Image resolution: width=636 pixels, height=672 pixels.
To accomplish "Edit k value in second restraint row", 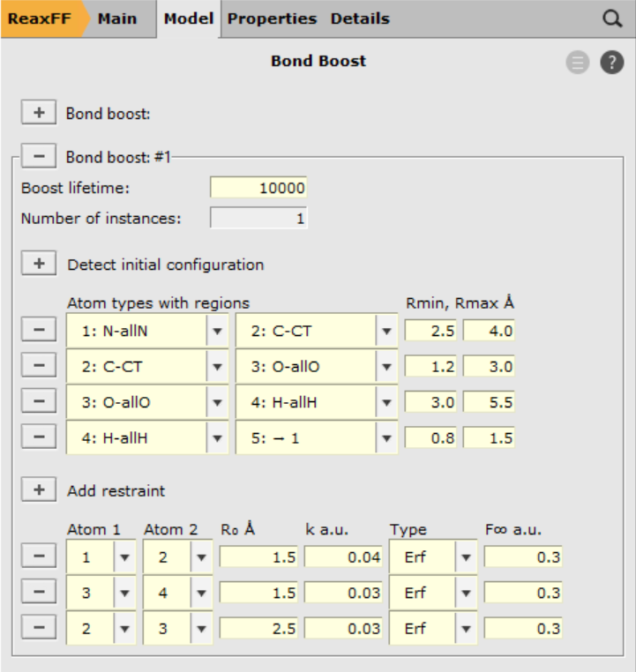I will [x=343, y=593].
